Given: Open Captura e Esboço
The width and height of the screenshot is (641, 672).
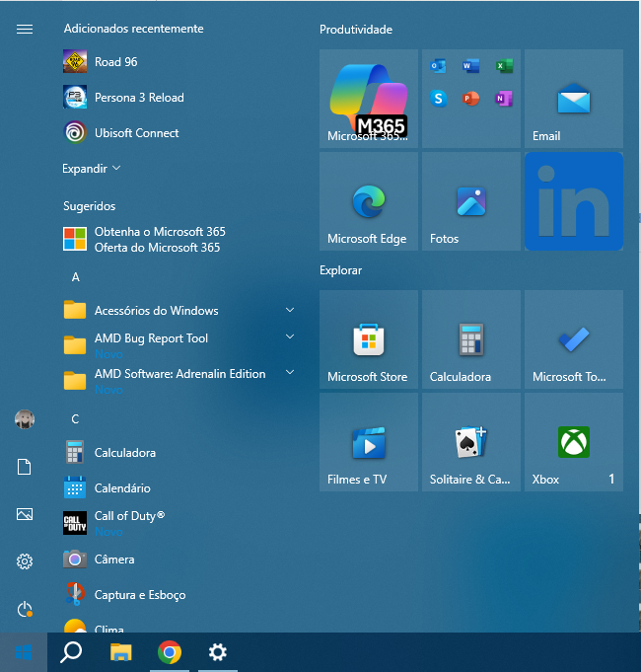Looking at the screenshot, I should coord(179,595).
